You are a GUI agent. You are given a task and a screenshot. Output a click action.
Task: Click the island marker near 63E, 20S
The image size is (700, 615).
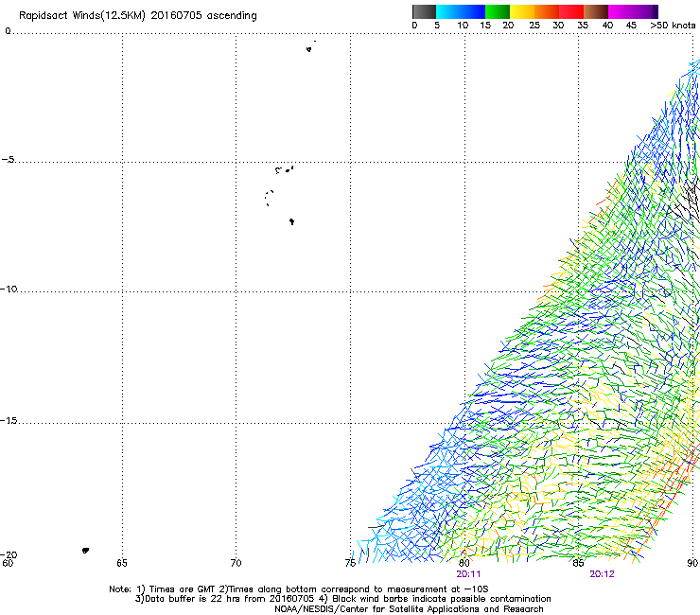point(86,551)
